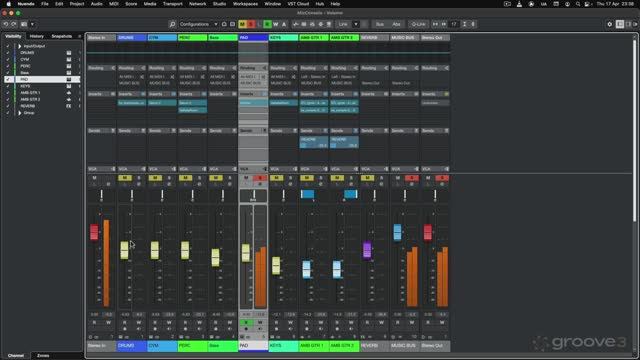This screenshot has width=640, height=360.
Task: Click the vertical scrollbar at right edge
Action: pos(635,130)
